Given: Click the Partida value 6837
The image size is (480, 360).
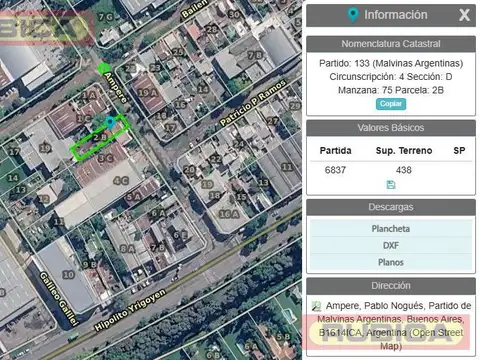Looking at the screenshot, I should [x=335, y=170].
